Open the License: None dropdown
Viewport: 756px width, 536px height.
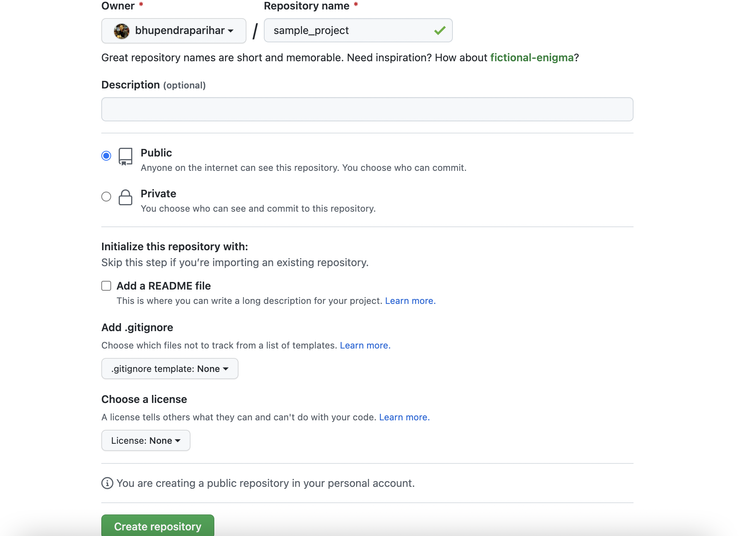click(146, 440)
